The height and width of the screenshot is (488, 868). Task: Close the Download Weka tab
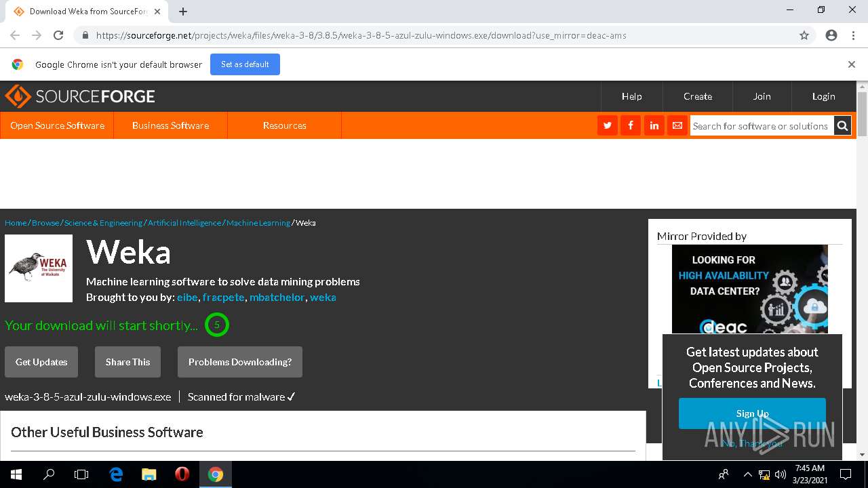click(157, 12)
